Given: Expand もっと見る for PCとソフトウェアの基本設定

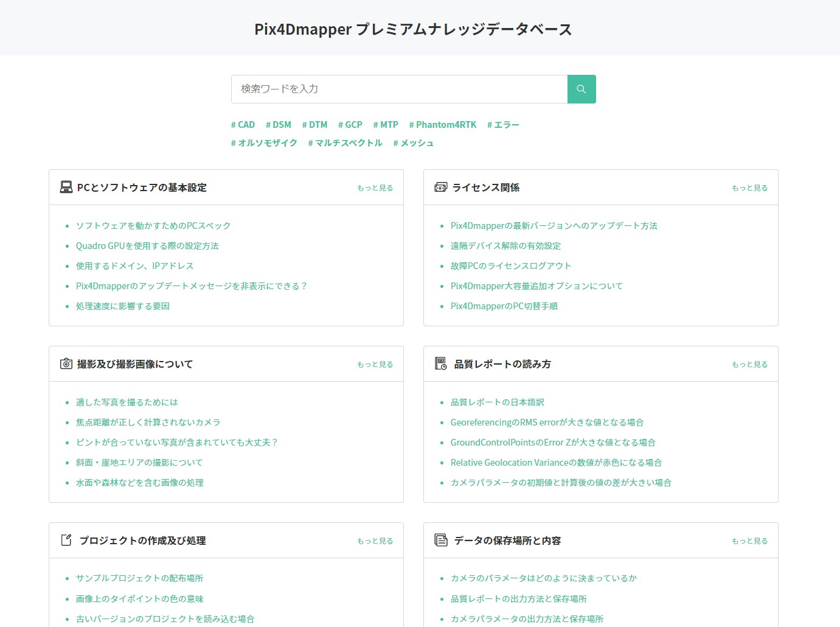Looking at the screenshot, I should tap(375, 188).
